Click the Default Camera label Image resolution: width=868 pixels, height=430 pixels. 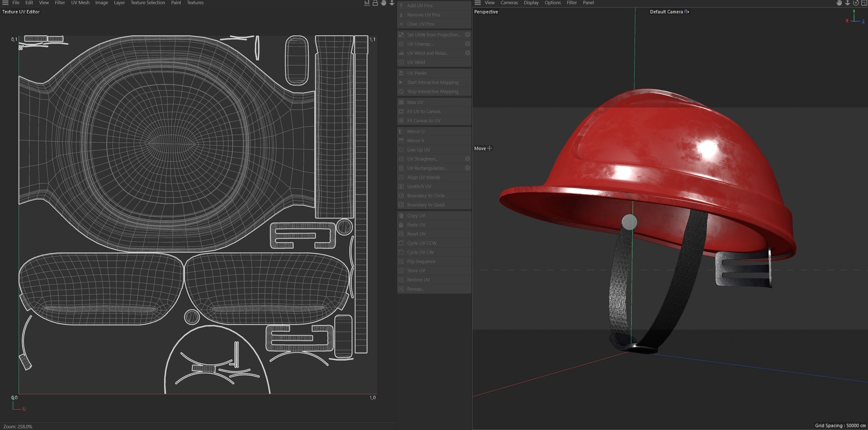tap(666, 12)
